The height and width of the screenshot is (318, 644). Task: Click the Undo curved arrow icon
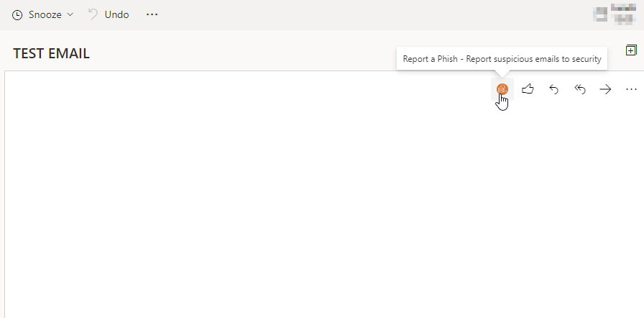93,15
